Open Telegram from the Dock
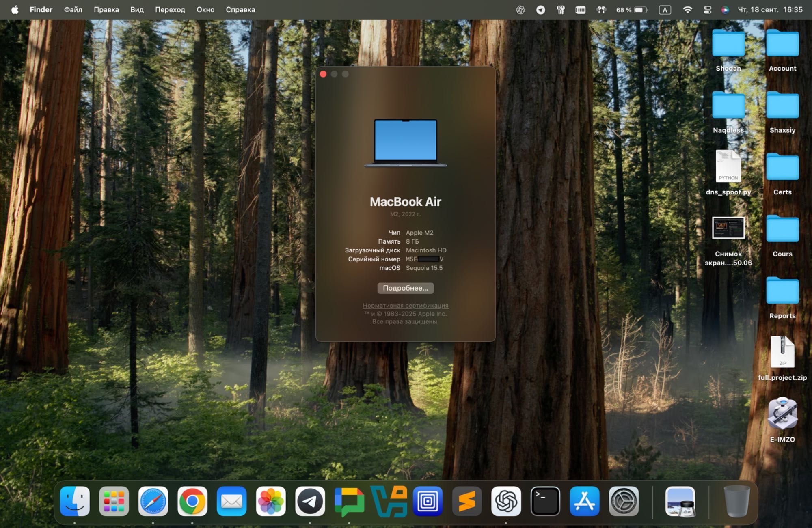Viewport: 812px width, 528px height. coord(310,501)
